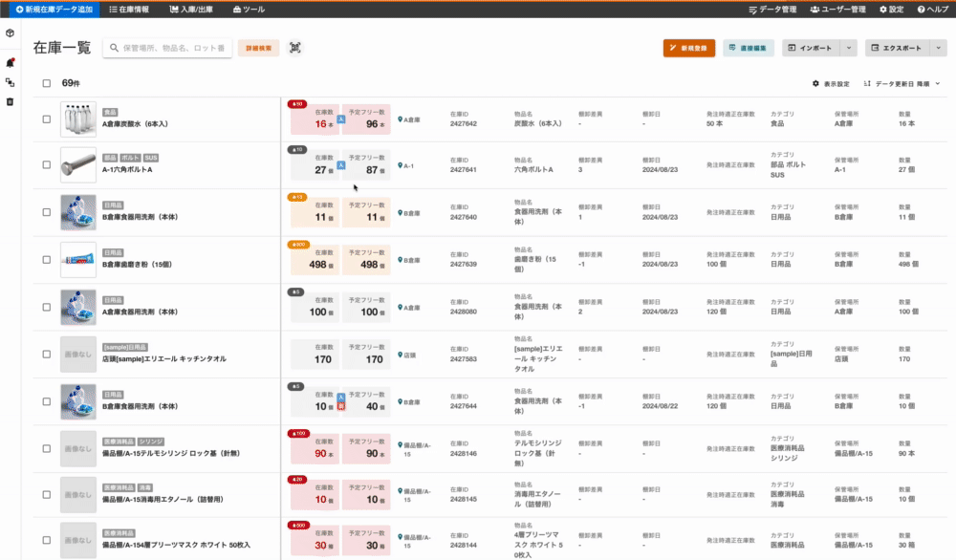This screenshot has height=560, width=956.
Task: Click the red badge on テルモシリンジ row
Action: [x=298, y=433]
